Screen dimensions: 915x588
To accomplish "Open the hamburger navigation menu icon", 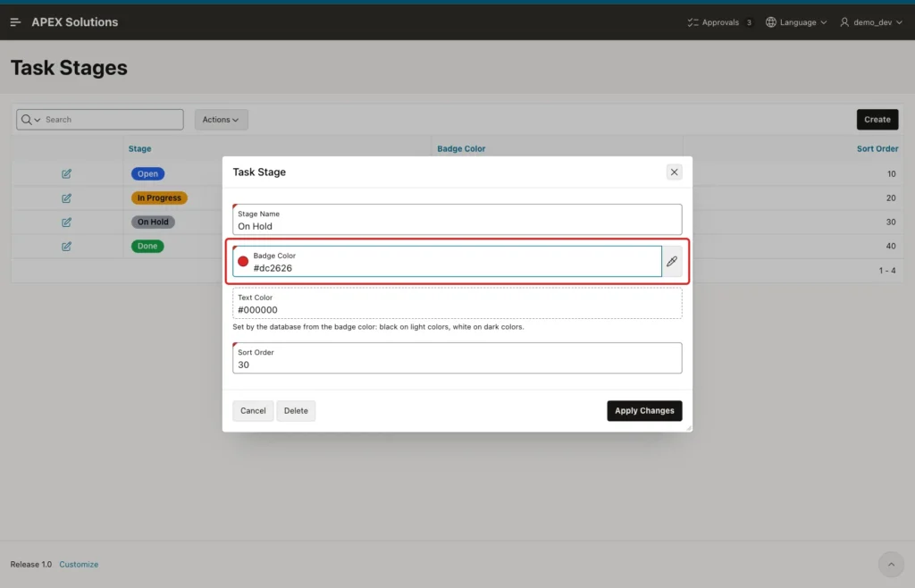I will tap(16, 22).
